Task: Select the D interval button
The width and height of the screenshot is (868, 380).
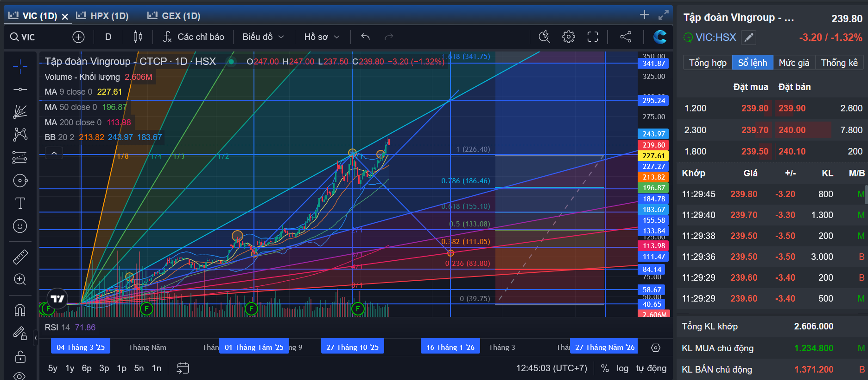Action: click(108, 37)
